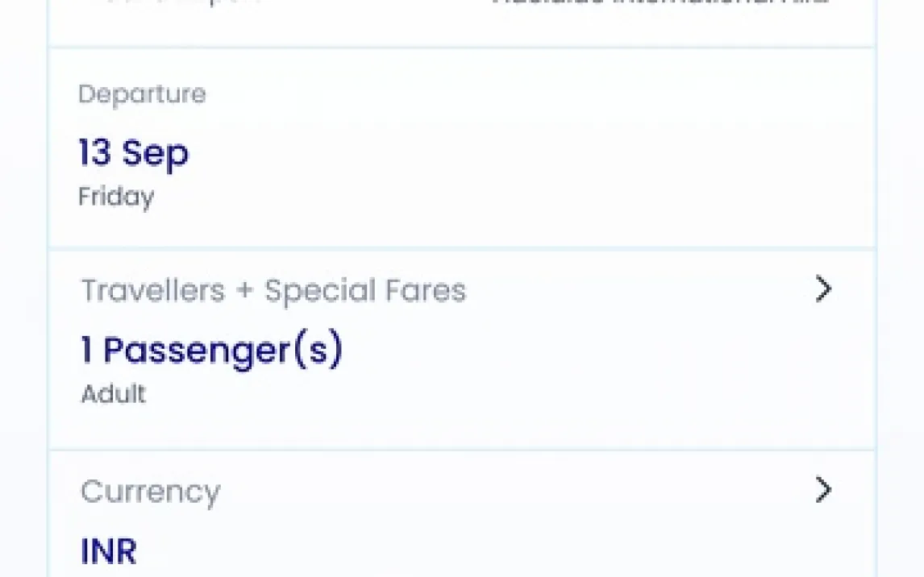Open the Currency selector arrow
924x577 pixels.
[822, 489]
